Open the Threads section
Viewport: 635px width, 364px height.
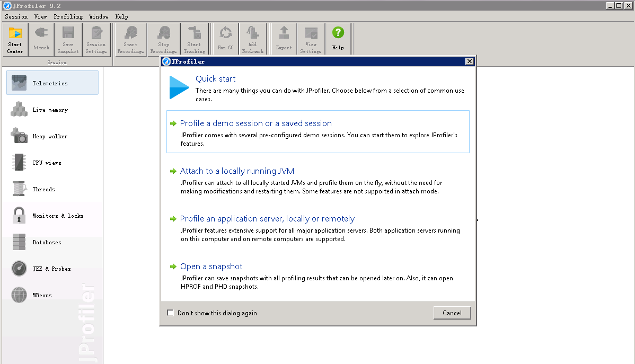coord(52,189)
